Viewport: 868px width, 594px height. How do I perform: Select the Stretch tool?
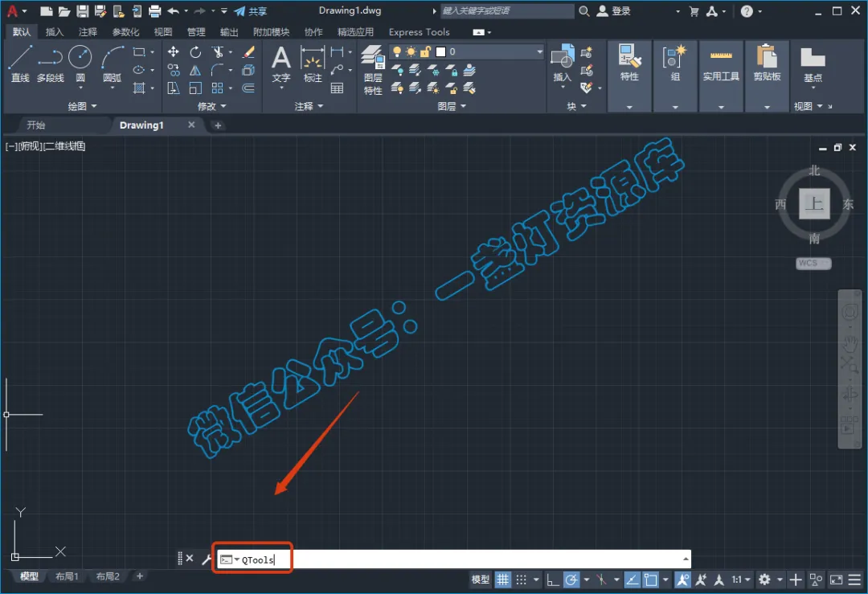(x=174, y=88)
